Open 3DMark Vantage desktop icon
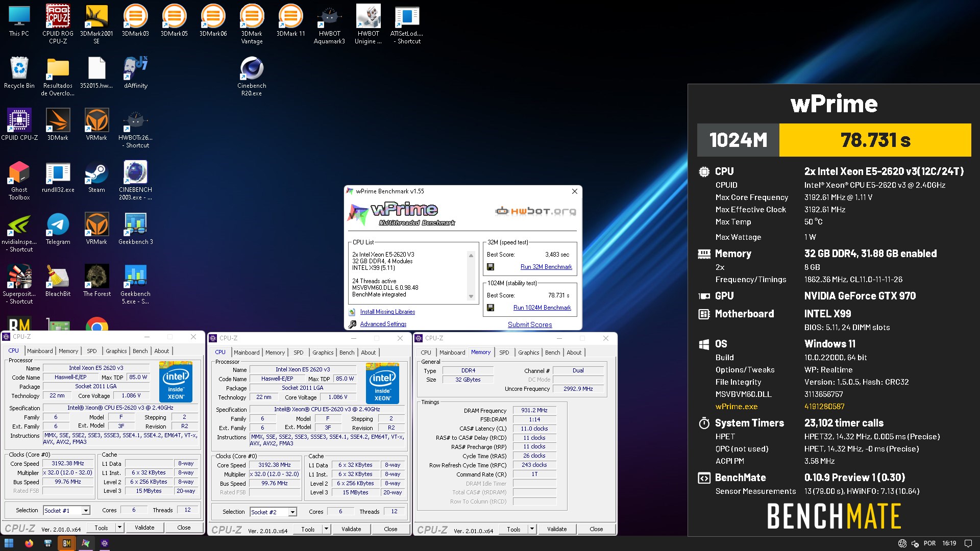 [252, 24]
